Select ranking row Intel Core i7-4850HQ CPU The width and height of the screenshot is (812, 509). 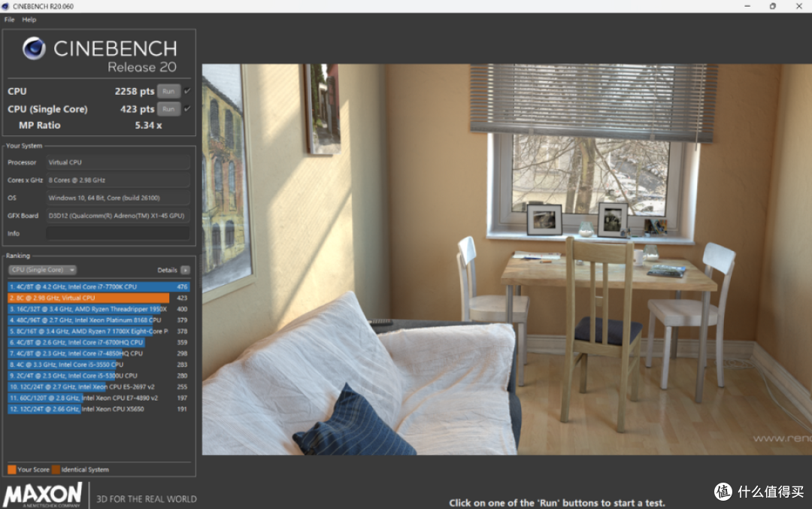[98, 353]
